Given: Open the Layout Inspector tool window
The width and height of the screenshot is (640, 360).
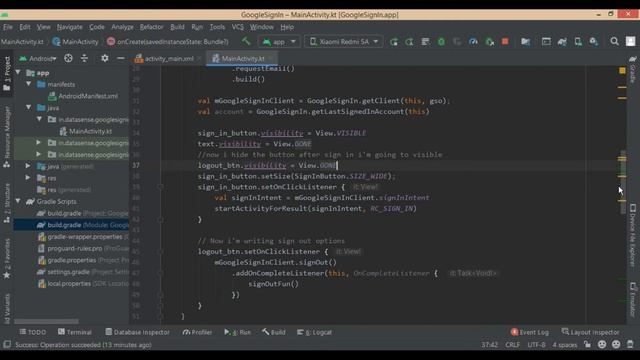Looking at the screenshot, I should [x=591, y=332].
